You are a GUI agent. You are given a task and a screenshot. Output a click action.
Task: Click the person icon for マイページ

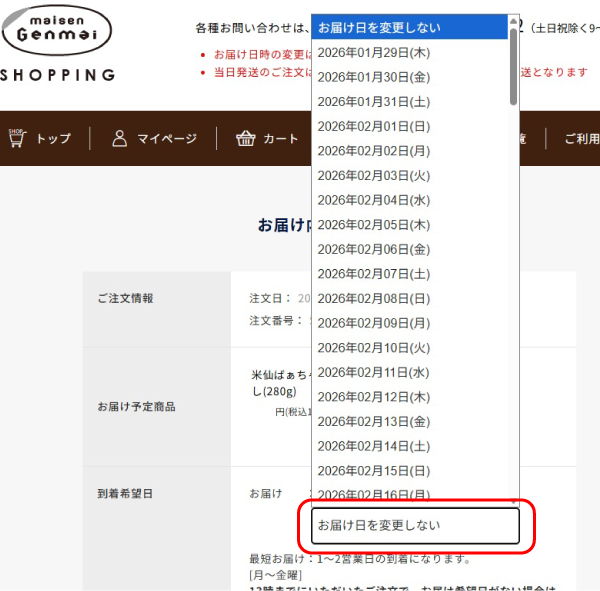119,138
